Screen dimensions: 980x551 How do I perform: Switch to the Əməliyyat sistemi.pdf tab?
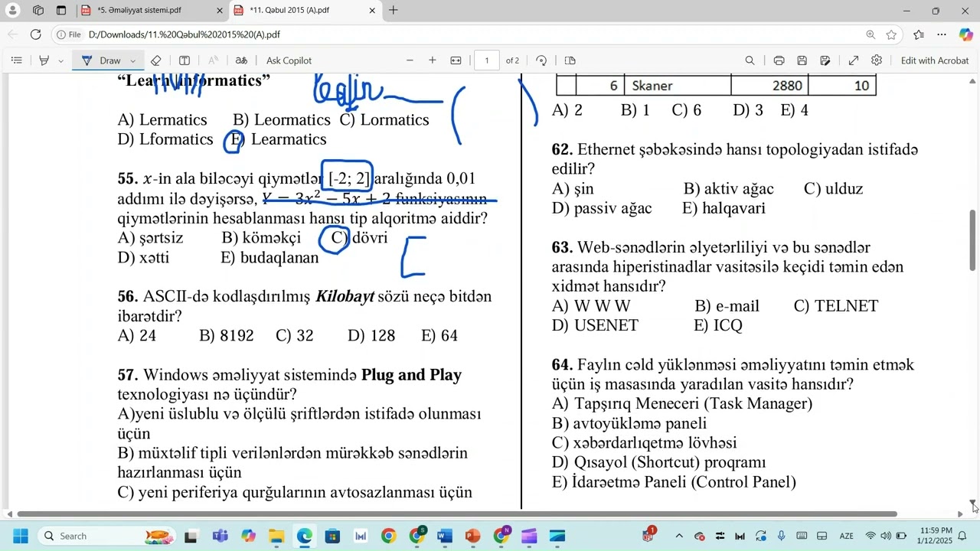click(144, 11)
